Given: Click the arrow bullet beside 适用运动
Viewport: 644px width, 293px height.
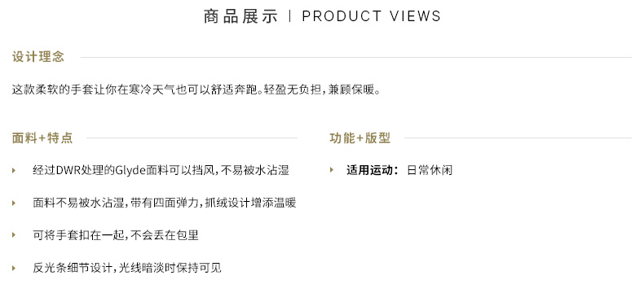Looking at the screenshot, I should pyautogui.click(x=332, y=170).
